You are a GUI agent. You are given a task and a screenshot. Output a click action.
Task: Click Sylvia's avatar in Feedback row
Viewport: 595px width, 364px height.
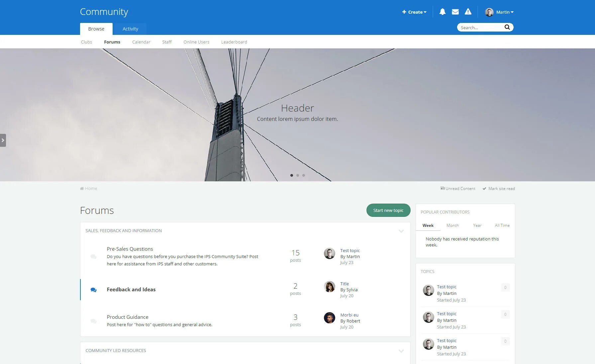point(329,287)
